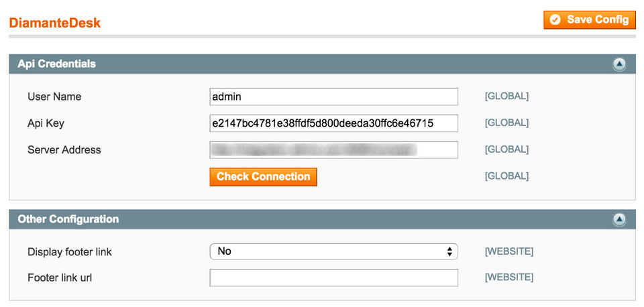Click the Other Configuration section header title
The width and height of the screenshot is (644, 307).
pyautogui.click(x=68, y=219)
